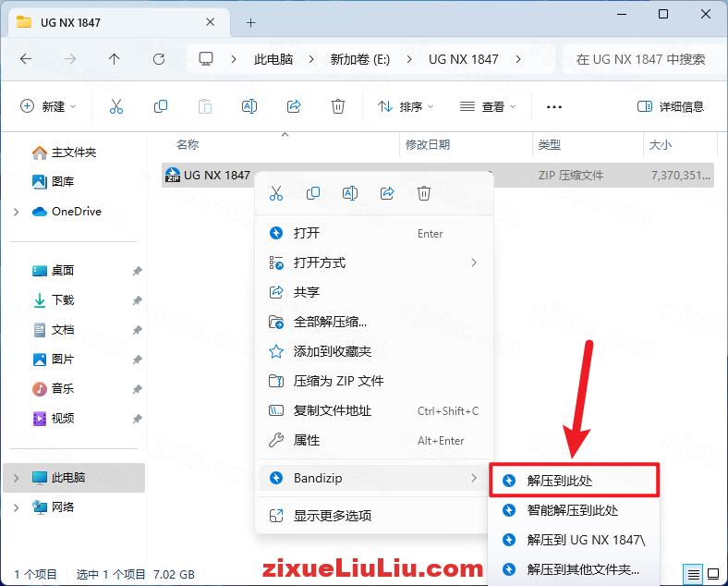
Task: Open a new tab with the plus button
Action: 250,22
